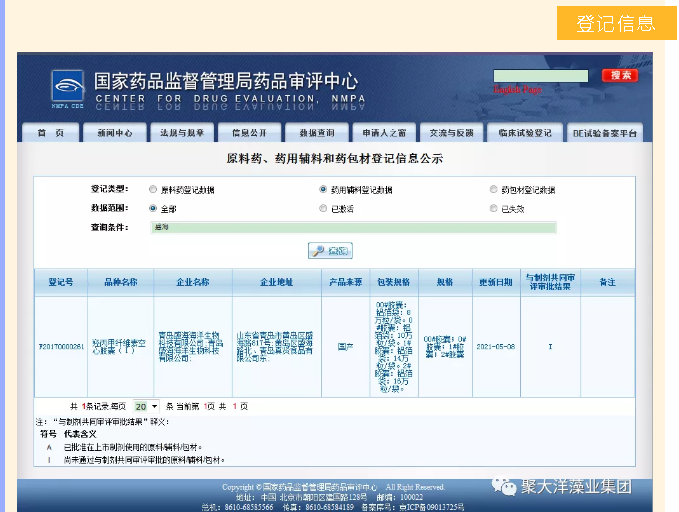Select 药包材登记数据 radio button
Image resolution: width=679 pixels, height=512 pixels.
494,189
